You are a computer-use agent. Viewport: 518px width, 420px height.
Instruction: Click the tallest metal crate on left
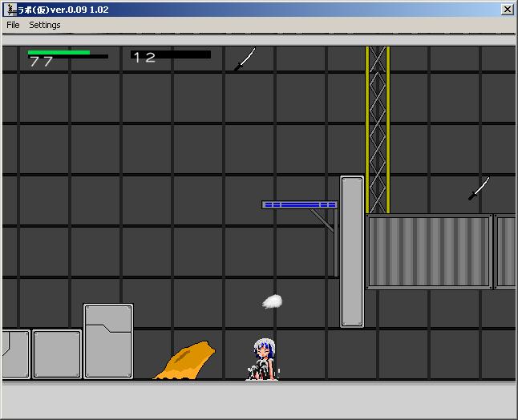pyautogui.click(x=108, y=341)
